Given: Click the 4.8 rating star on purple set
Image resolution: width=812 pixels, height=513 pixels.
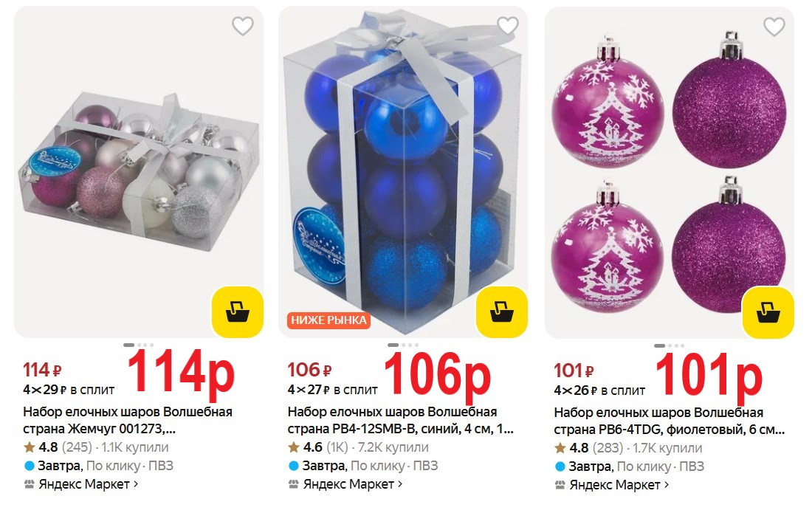Looking at the screenshot, I should 560,448.
